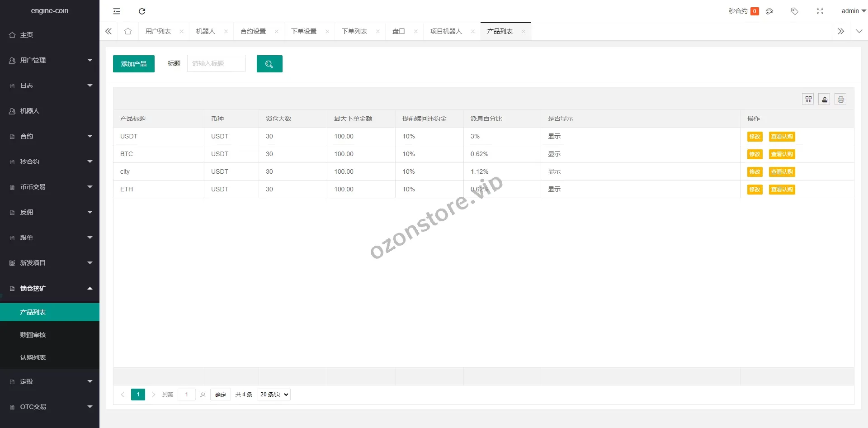Click the table print icon

coord(840,100)
